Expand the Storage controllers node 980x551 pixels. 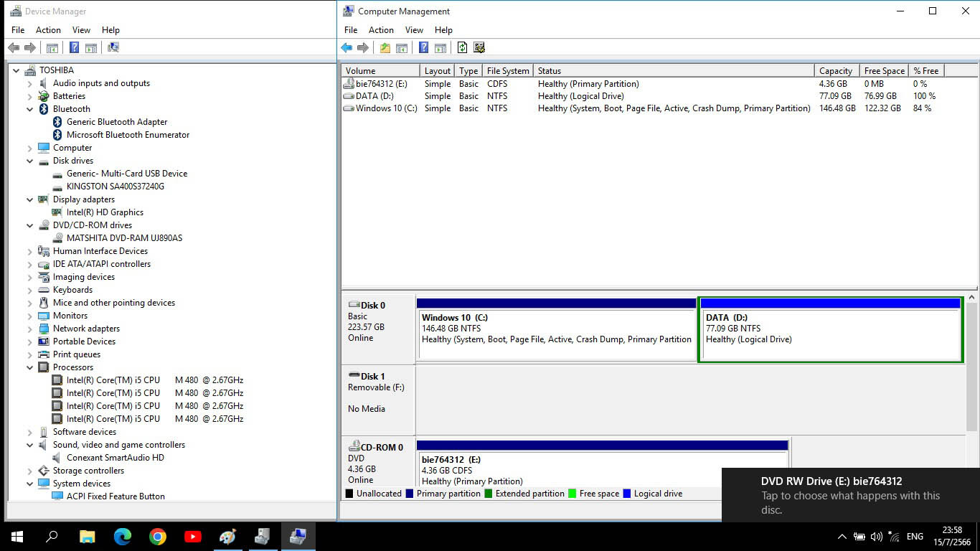click(30, 471)
